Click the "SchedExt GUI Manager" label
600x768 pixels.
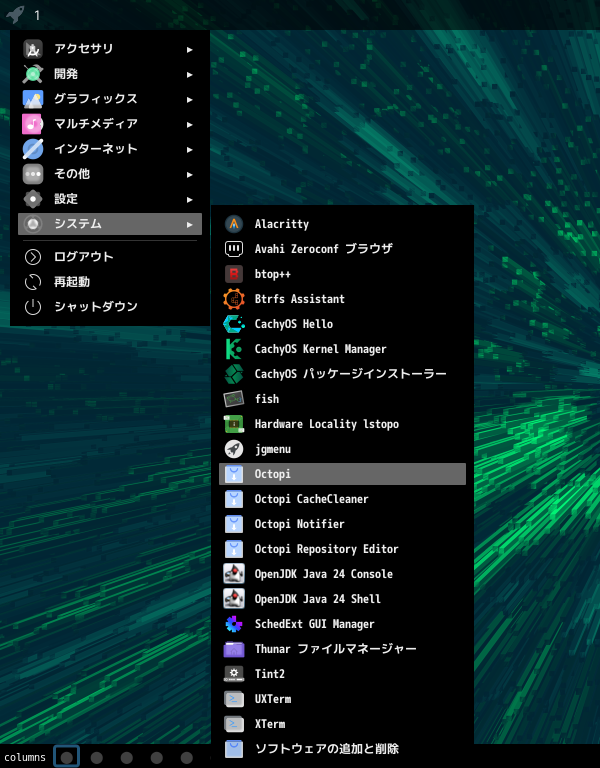coord(314,624)
